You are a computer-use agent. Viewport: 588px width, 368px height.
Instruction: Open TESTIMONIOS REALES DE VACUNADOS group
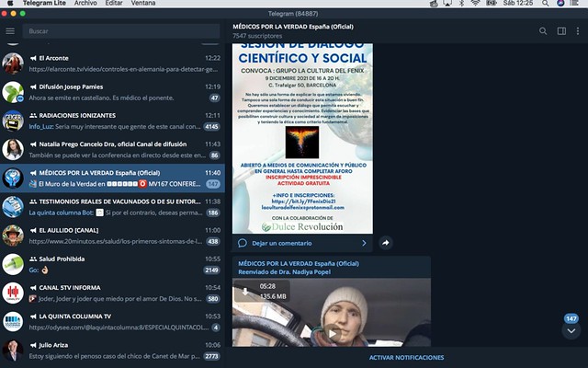click(112, 207)
